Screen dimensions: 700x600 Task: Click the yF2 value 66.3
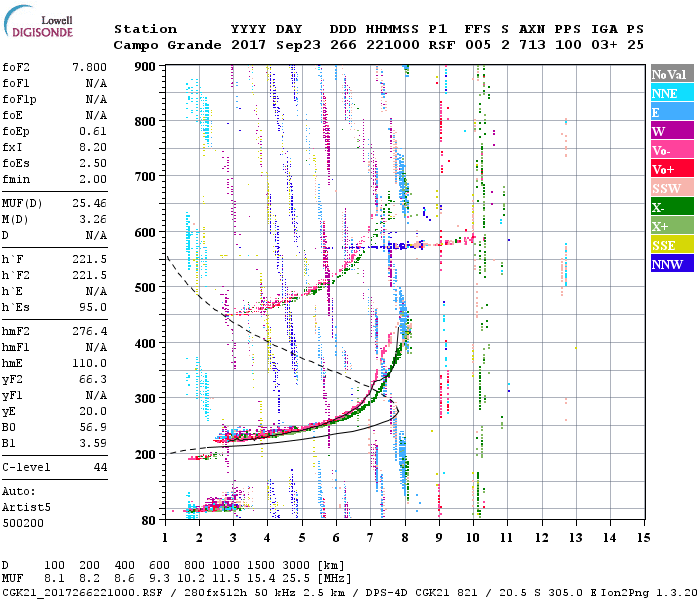point(93,379)
